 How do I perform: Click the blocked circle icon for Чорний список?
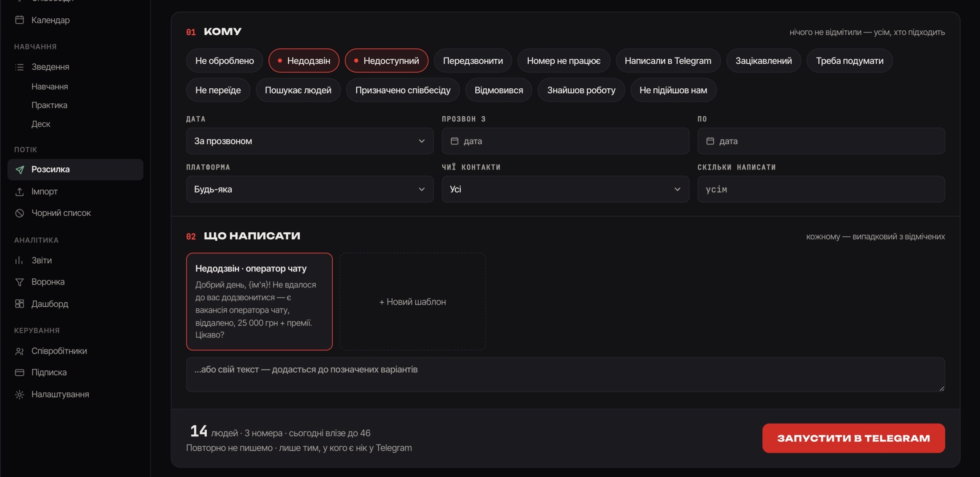[x=20, y=213]
